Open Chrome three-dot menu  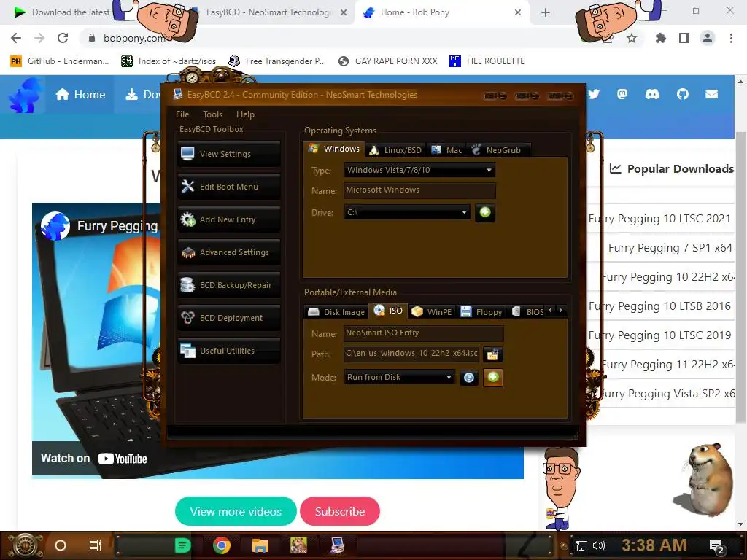[x=731, y=38]
